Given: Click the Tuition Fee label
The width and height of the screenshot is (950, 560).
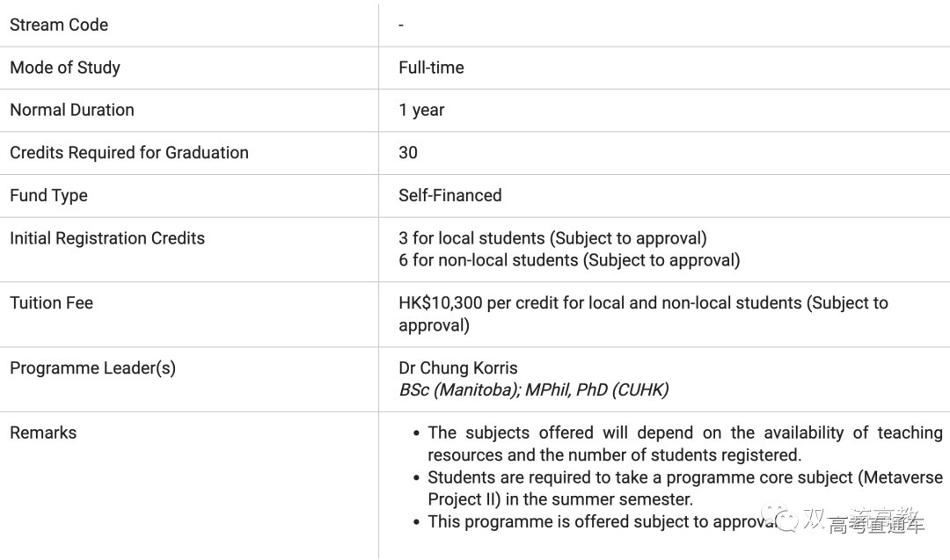Looking at the screenshot, I should (51, 302).
